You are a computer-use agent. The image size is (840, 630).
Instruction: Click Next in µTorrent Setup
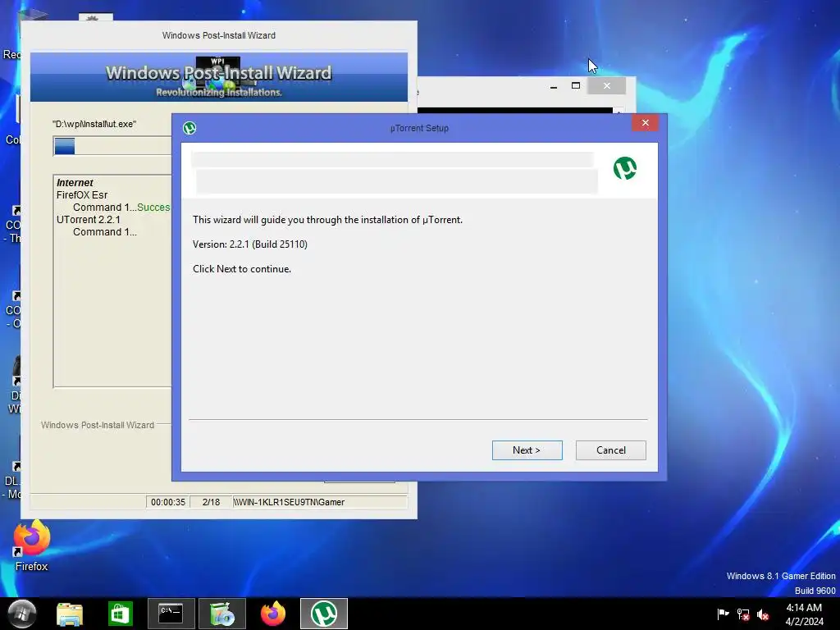tap(527, 450)
